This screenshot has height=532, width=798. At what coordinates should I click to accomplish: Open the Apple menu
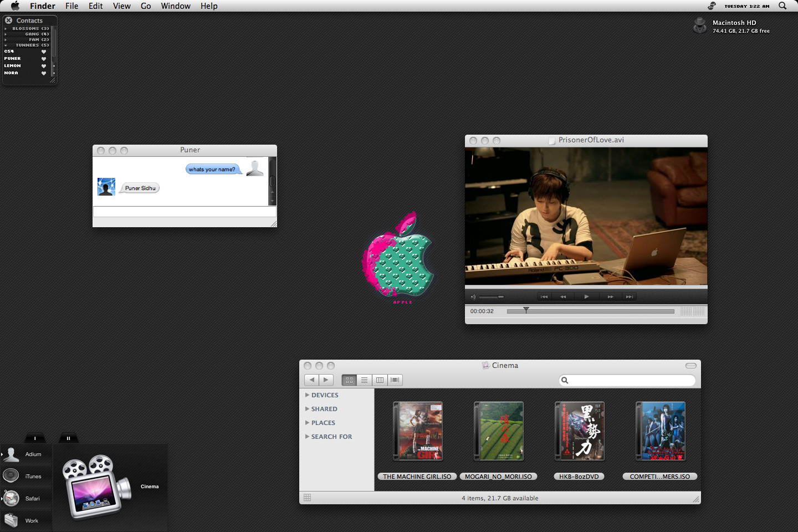tap(15, 6)
